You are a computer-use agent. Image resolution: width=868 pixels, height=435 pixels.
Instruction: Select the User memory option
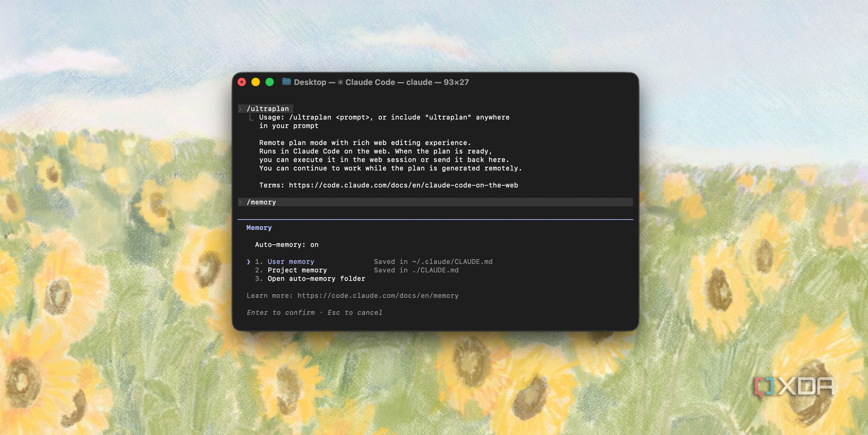click(x=291, y=261)
